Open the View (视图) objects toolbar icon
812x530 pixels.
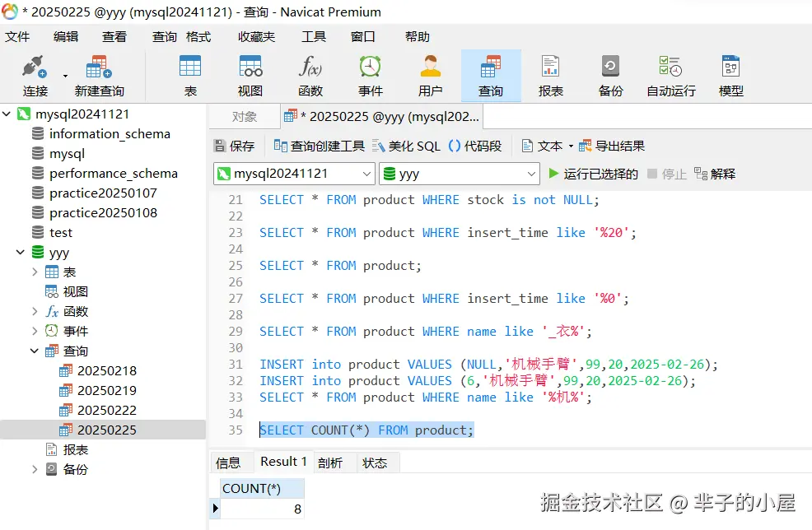coord(250,76)
